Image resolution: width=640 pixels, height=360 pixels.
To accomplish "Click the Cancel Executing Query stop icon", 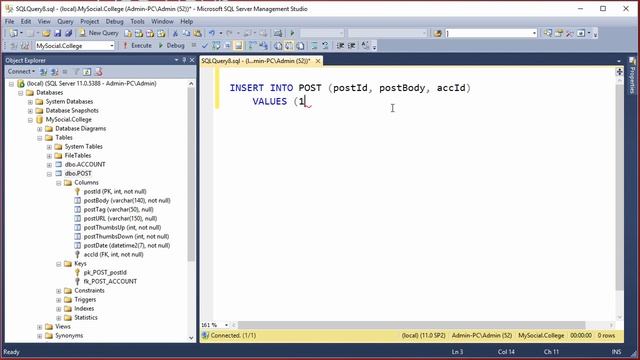I will tap(194, 46).
